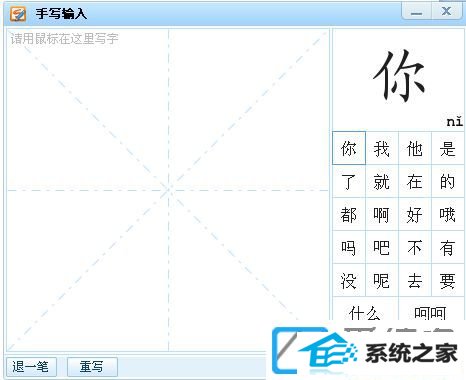Minimize the handwriting input window

pos(417,12)
